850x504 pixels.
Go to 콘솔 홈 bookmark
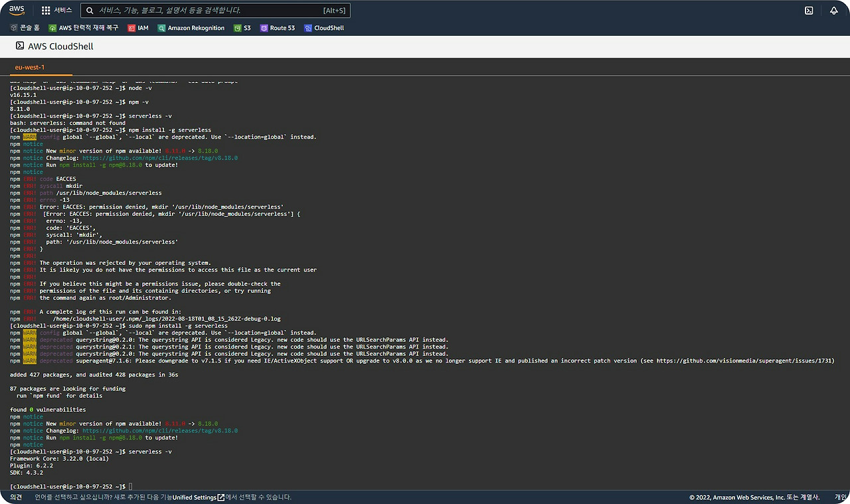click(x=25, y=28)
